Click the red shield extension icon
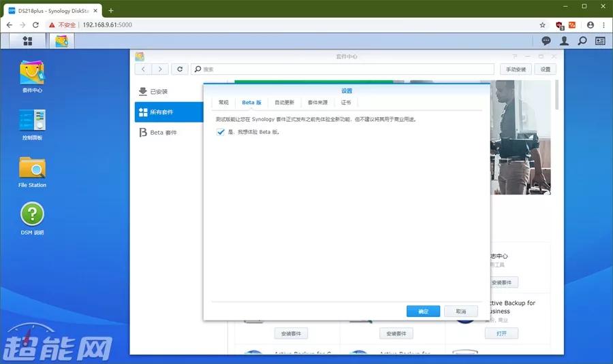613x364 pixels. point(559,25)
